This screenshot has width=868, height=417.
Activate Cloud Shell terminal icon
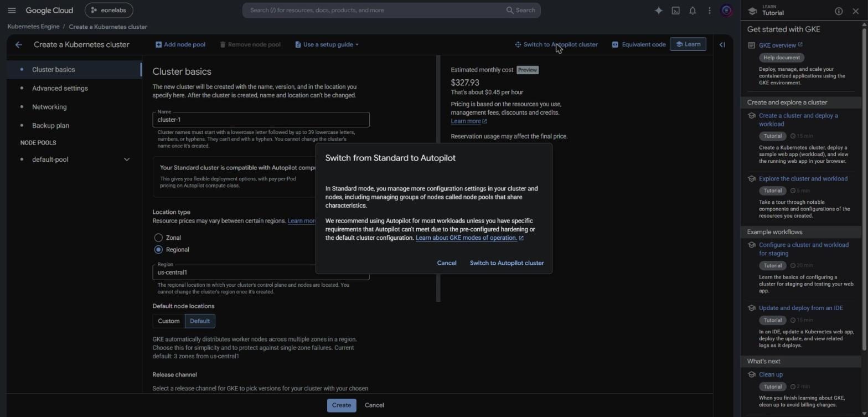tap(675, 11)
